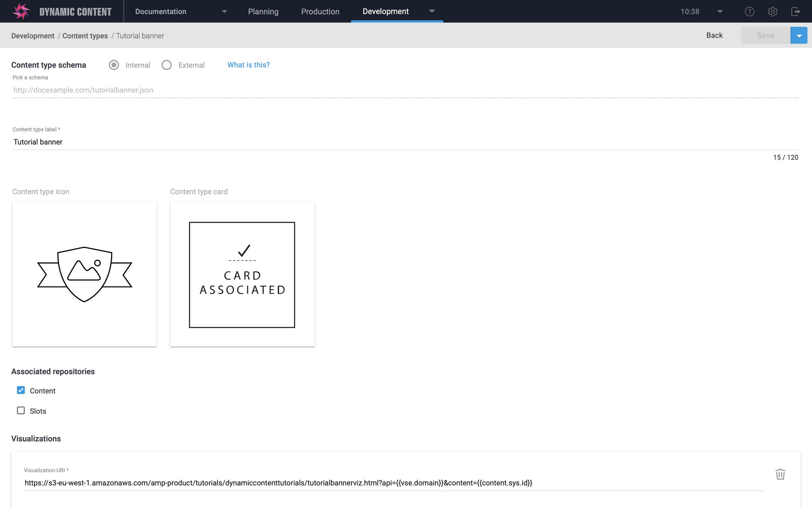Click the Dynamic Content pinwheel logo
This screenshot has width=812, height=508.
coord(21,11)
